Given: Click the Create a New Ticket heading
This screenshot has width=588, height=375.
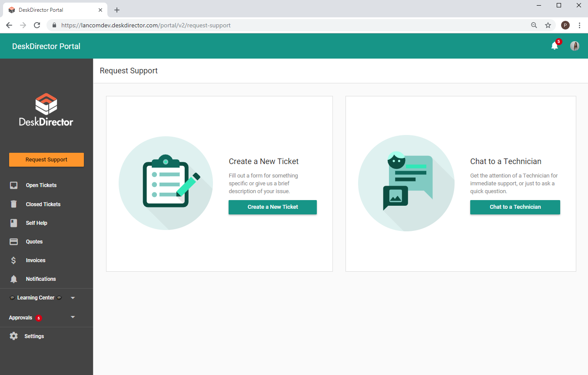Looking at the screenshot, I should [264, 161].
